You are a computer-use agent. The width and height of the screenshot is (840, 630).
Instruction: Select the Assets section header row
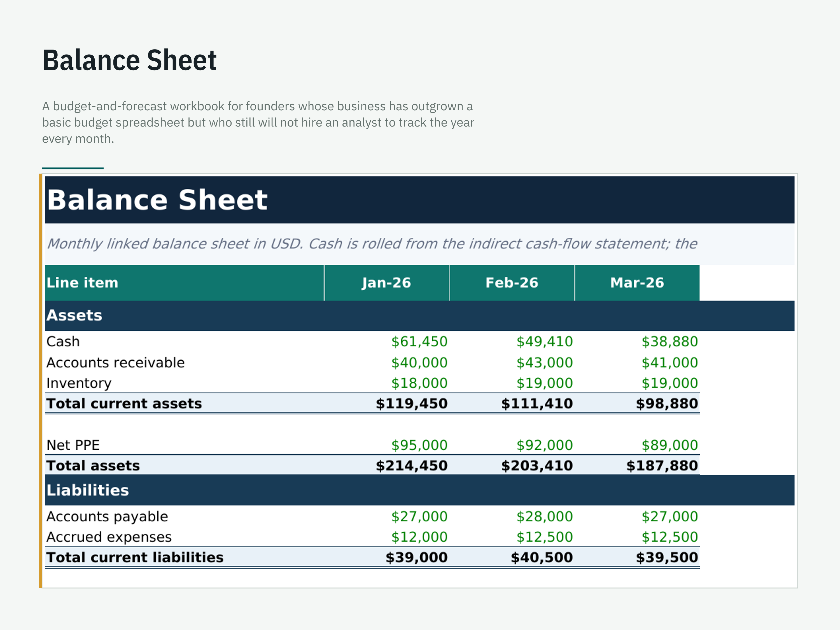420,316
